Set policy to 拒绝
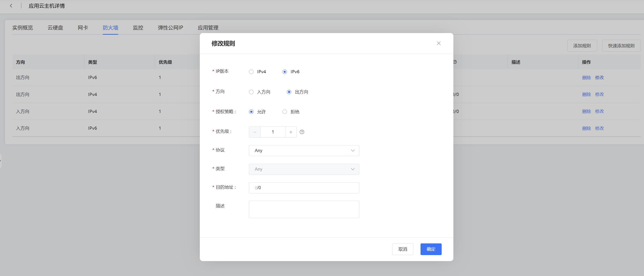The image size is (644, 276). [285, 112]
